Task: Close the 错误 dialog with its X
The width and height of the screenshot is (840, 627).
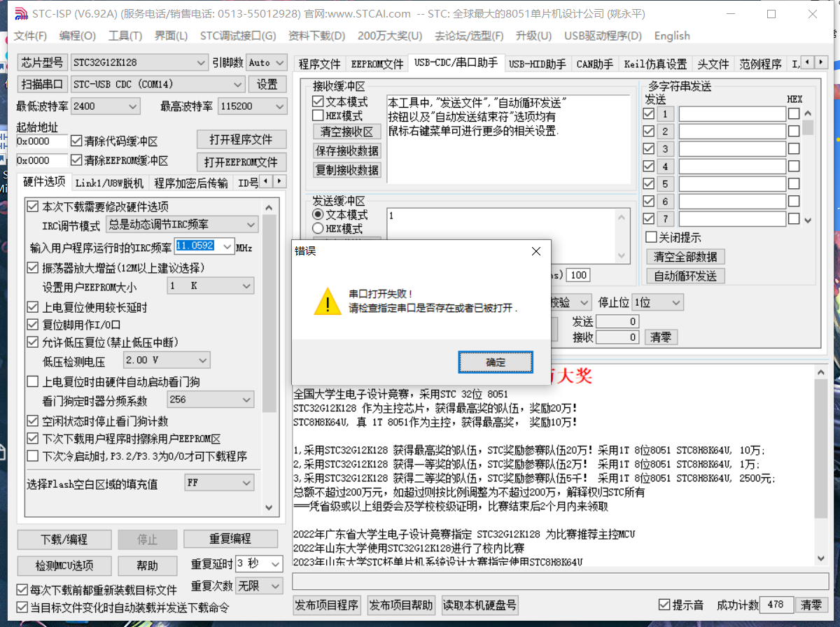Action: 536,251
